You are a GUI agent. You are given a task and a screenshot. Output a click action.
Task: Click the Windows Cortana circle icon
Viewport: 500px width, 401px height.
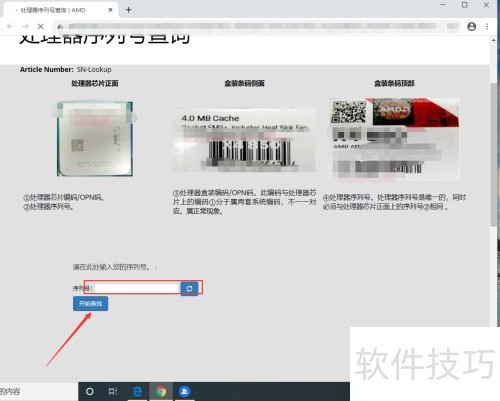click(90, 391)
